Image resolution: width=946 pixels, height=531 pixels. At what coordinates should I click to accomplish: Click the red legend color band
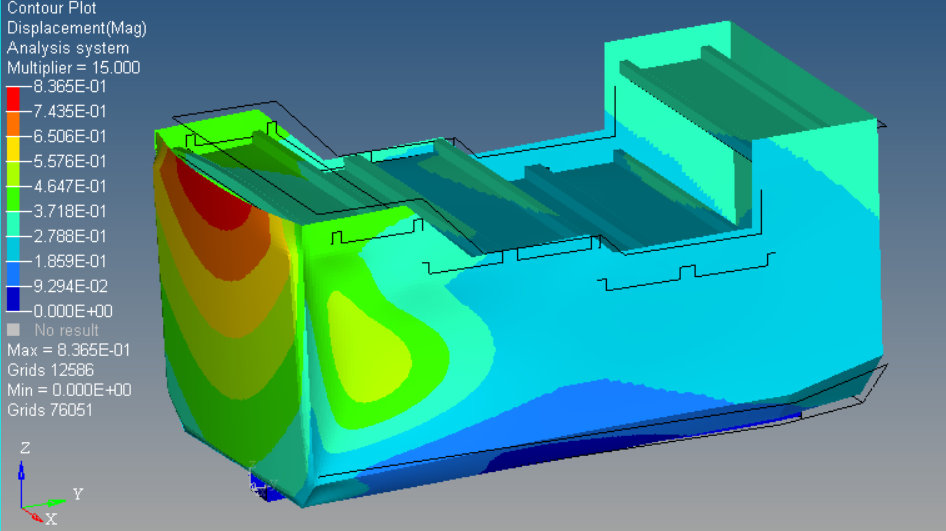pos(13,100)
